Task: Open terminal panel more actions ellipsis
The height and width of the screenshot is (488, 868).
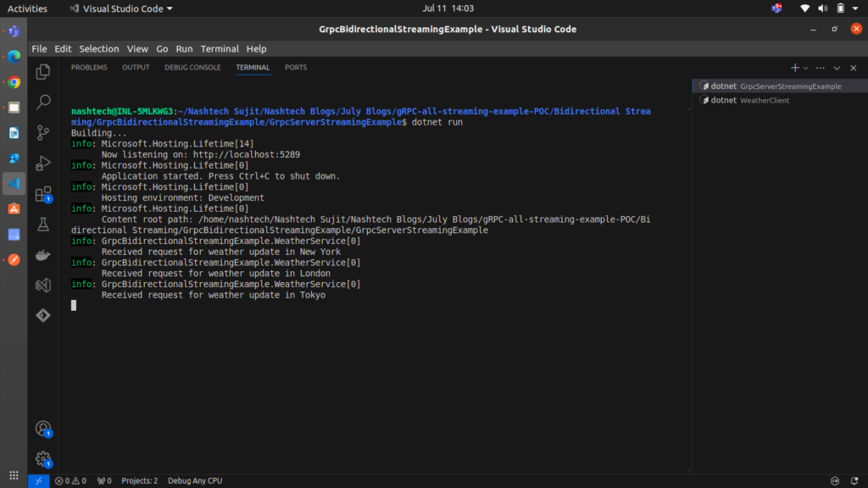Action: pyautogui.click(x=820, y=68)
